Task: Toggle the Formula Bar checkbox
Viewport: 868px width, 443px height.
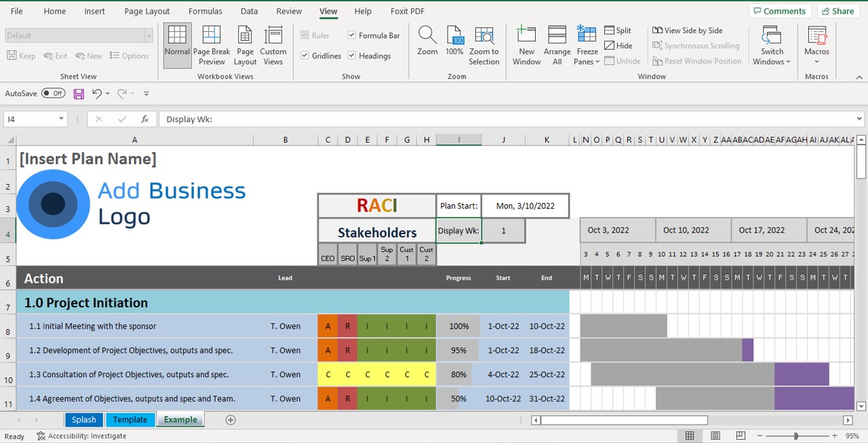Action: pyautogui.click(x=352, y=35)
